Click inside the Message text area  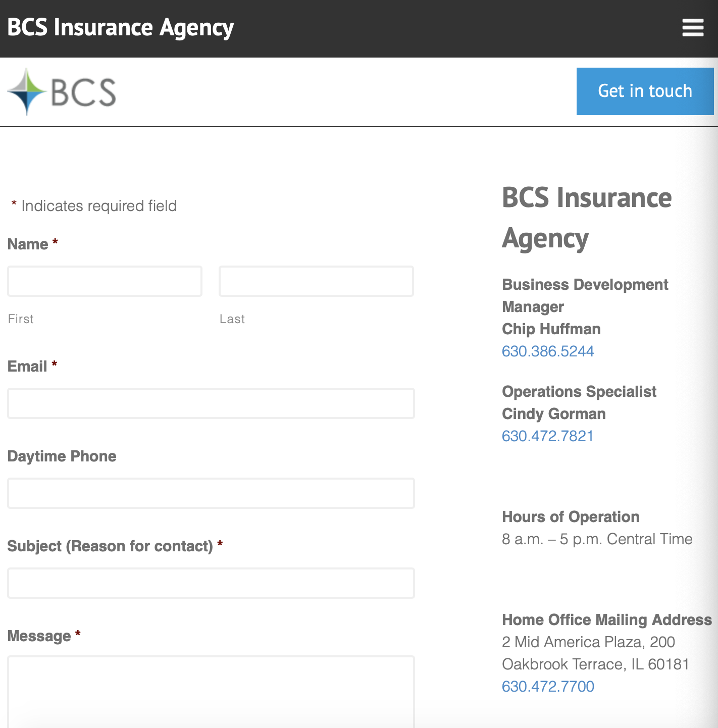(x=211, y=692)
